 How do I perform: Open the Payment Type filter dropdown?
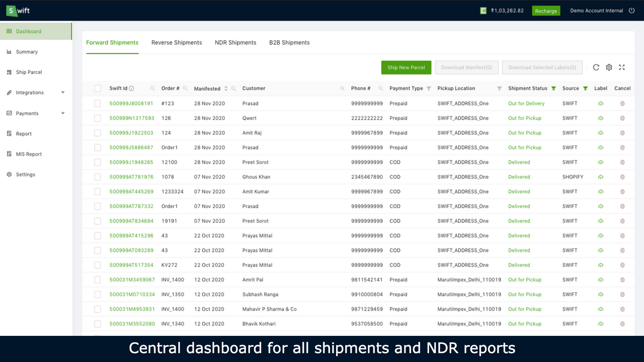tap(429, 88)
